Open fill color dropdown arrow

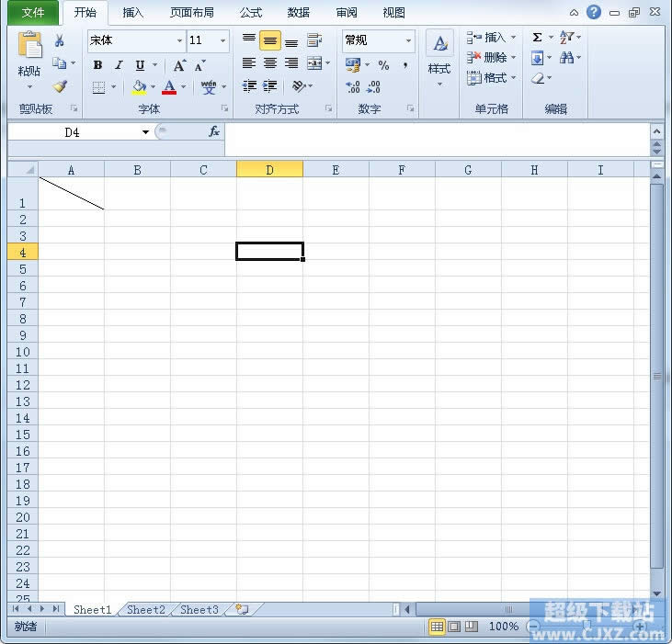click(x=153, y=87)
